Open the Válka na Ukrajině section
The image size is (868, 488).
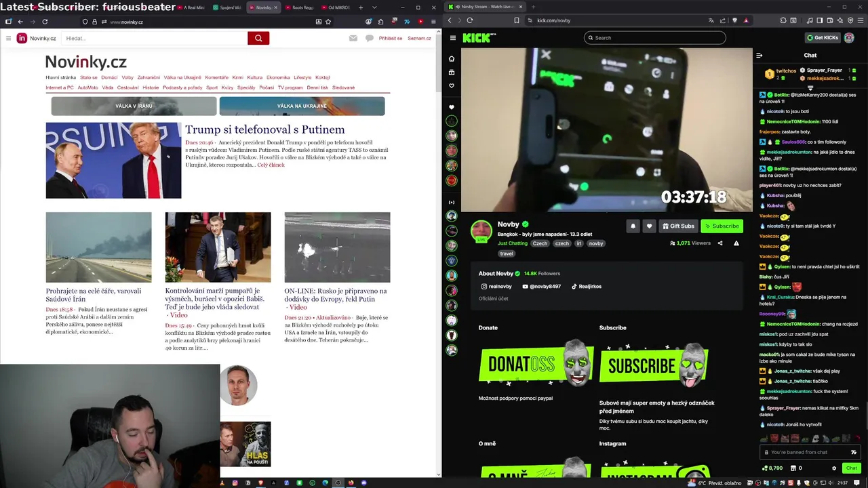(182, 77)
